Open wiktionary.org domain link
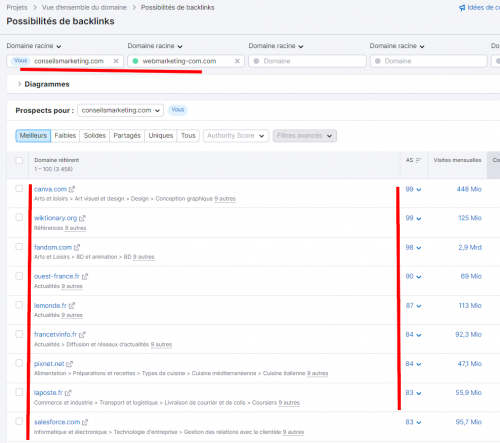Image resolution: width=500 pixels, height=443 pixels. pyautogui.click(x=55, y=218)
